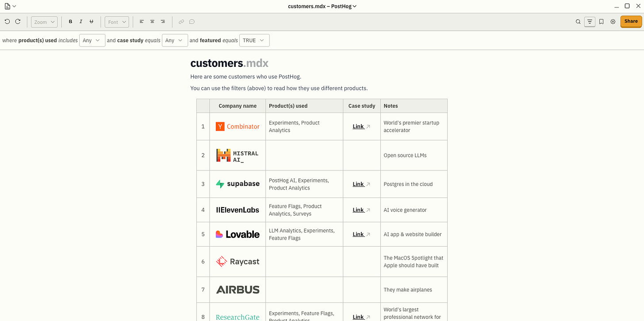This screenshot has width=644, height=321.
Task: Open the settings gear icon
Action: [x=613, y=22]
